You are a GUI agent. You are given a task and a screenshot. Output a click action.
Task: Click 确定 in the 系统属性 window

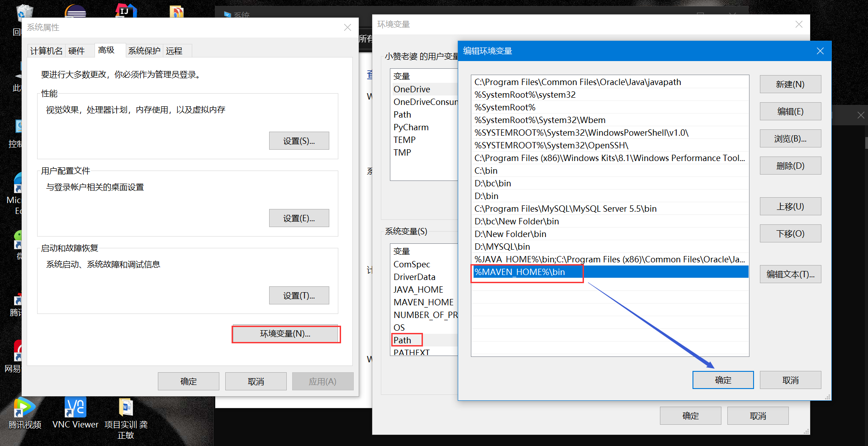[188, 381]
